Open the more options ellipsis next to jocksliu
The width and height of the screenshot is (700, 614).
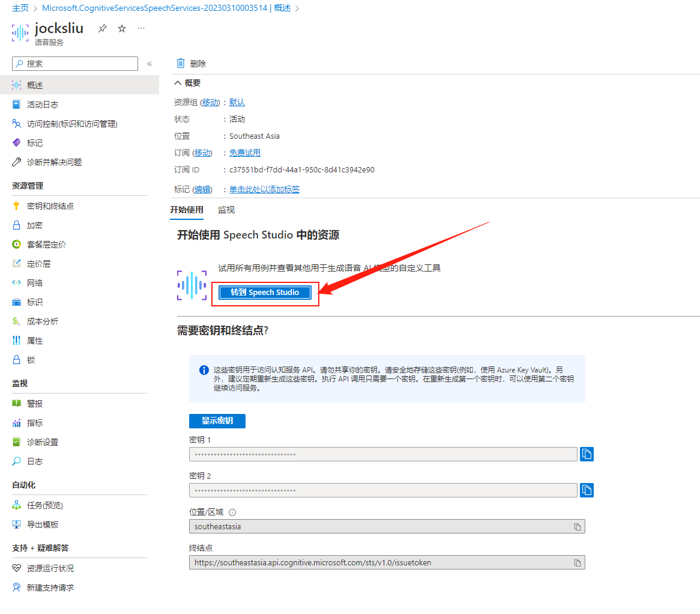click(x=141, y=28)
